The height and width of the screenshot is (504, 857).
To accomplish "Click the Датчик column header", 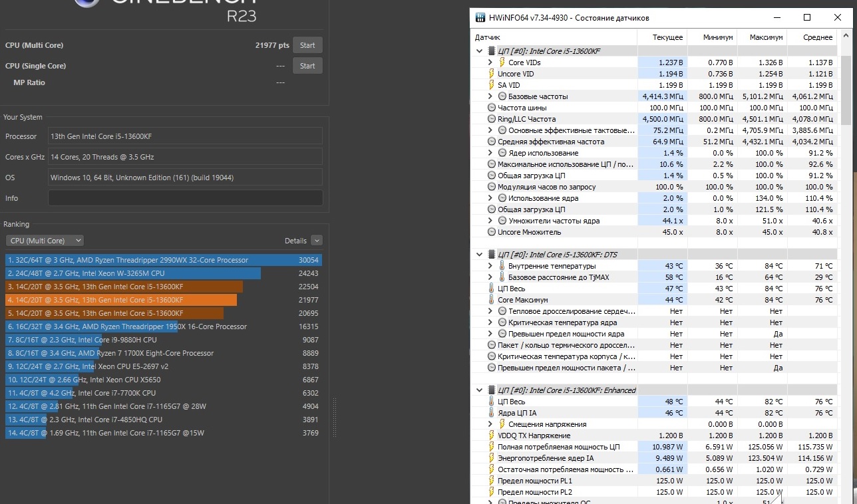I will coord(554,37).
